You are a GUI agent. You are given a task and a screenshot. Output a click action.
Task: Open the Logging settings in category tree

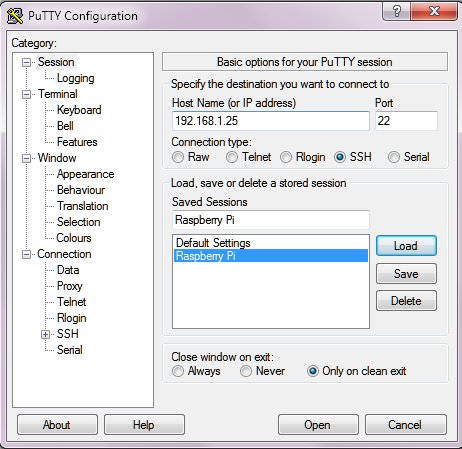point(76,78)
